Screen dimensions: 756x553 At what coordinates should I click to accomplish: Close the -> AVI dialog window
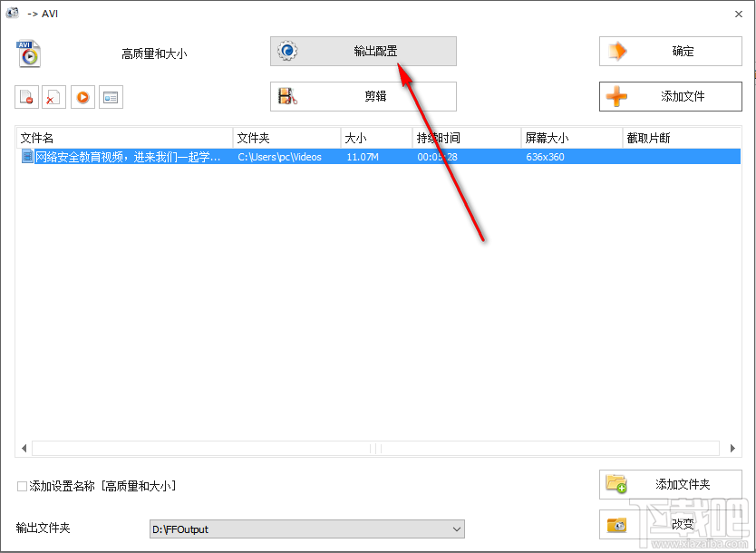pos(738,14)
